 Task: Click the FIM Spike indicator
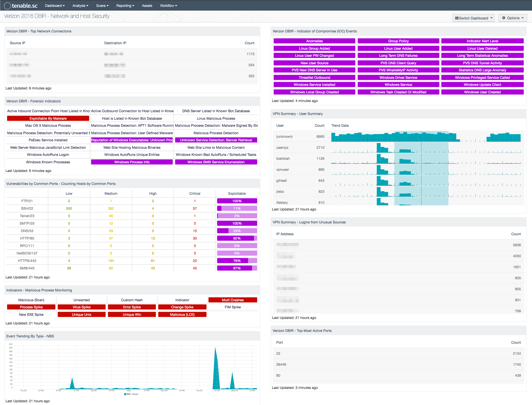pyautogui.click(x=233, y=307)
